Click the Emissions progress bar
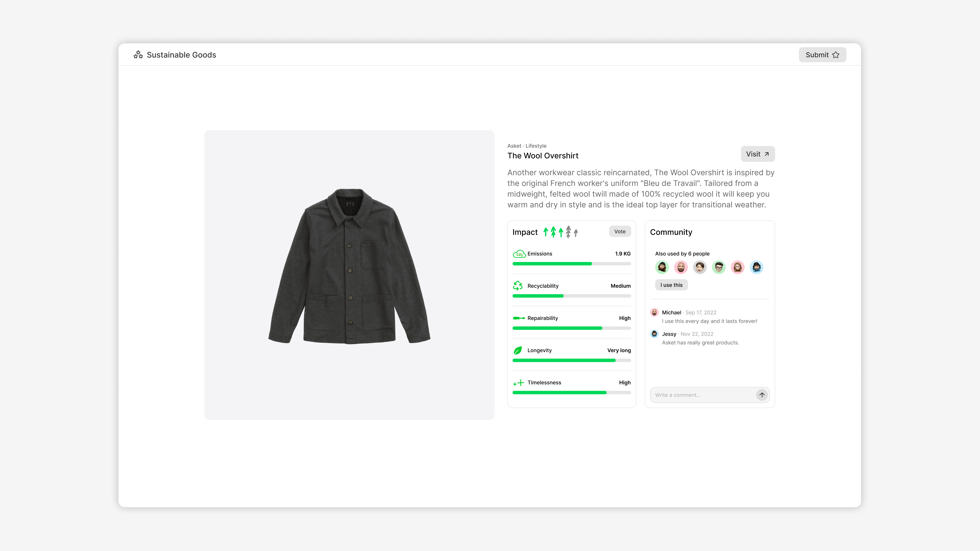This screenshot has height=551, width=980. point(571,264)
